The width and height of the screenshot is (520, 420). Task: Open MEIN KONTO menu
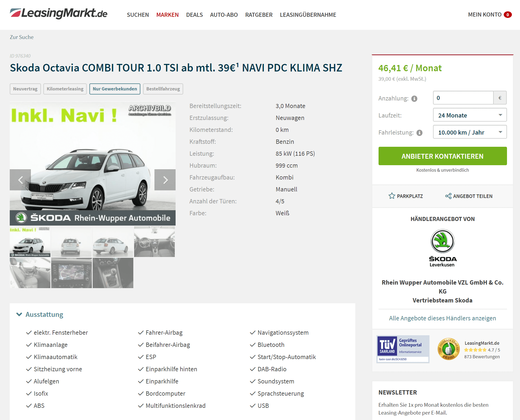coord(485,15)
